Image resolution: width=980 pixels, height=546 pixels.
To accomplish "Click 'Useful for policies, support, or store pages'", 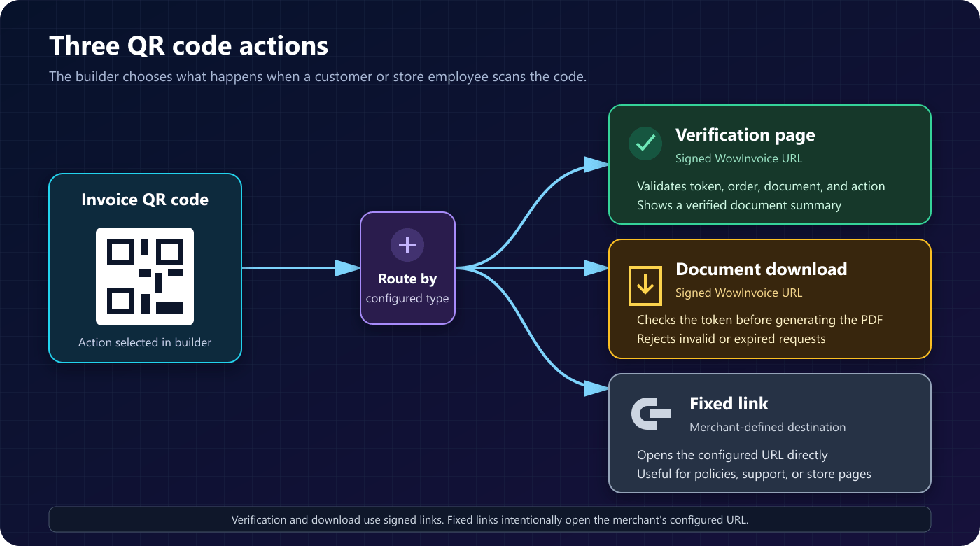I will [x=754, y=474].
